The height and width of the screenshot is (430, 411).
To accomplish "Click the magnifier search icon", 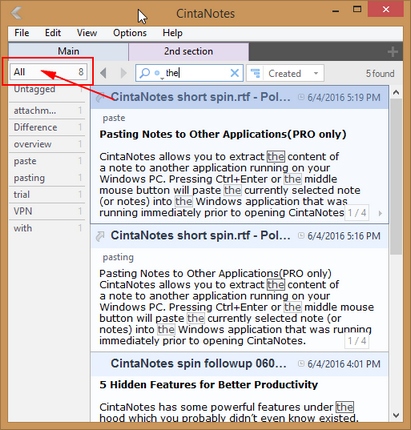I will tap(144, 73).
